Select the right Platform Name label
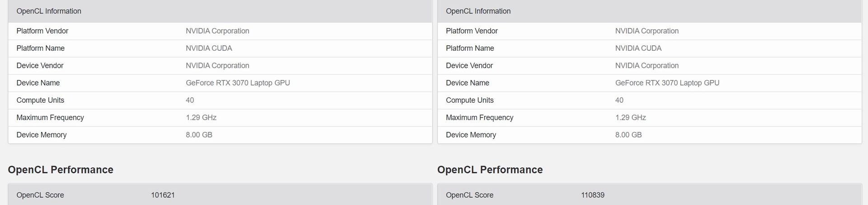868x205 pixels. point(470,48)
